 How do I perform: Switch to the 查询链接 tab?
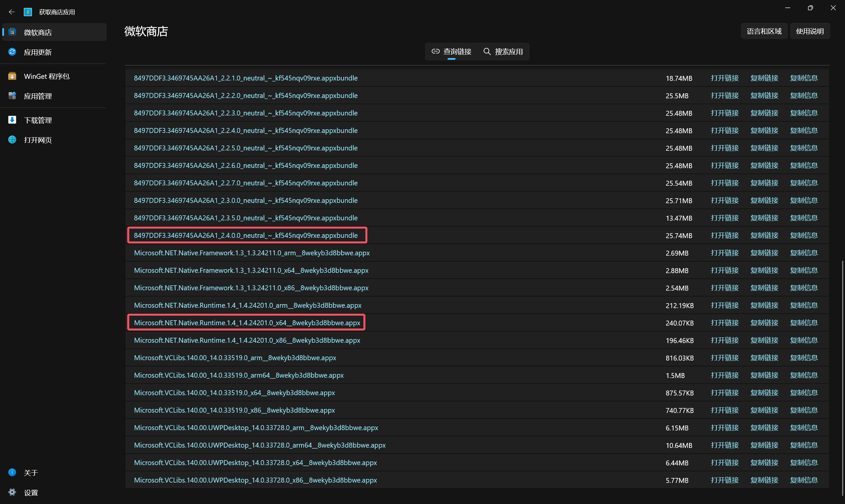coord(451,52)
